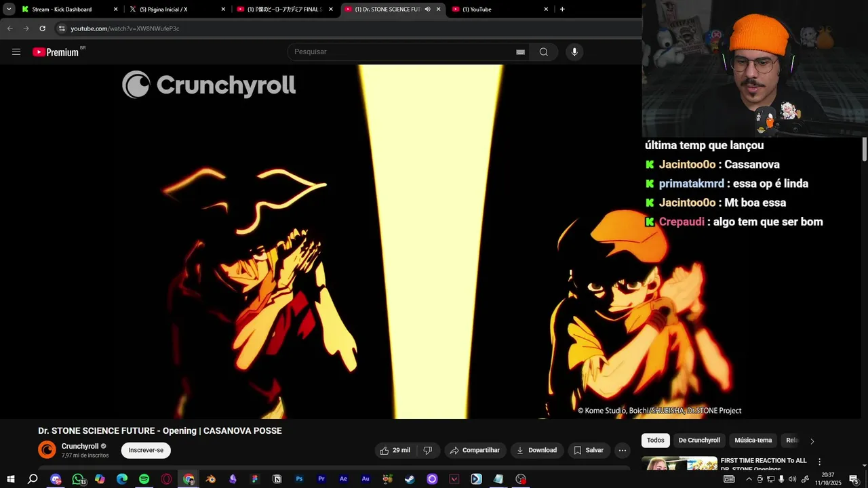
Task: Select the De Crunchyroll filter chip
Action: click(699, 441)
